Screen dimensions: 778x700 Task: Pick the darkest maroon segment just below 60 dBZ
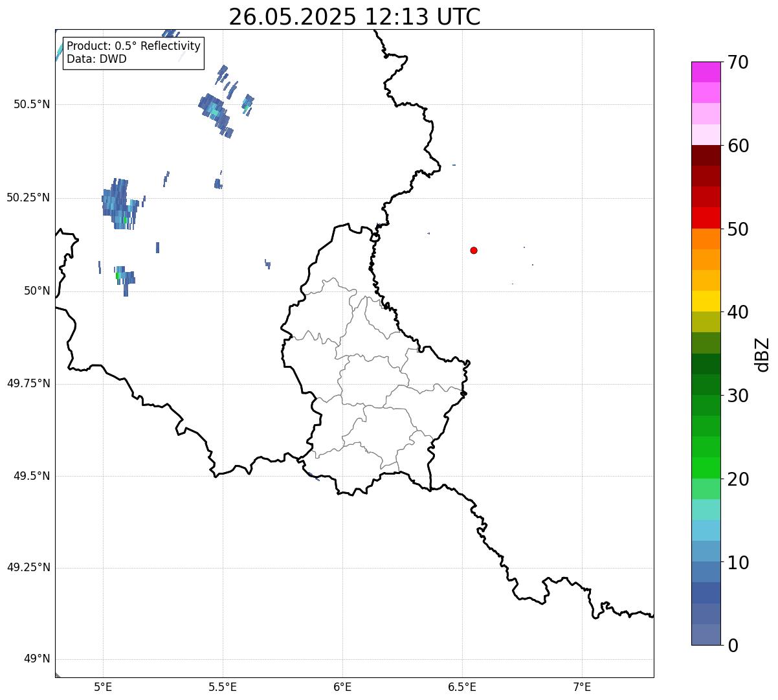(x=706, y=155)
